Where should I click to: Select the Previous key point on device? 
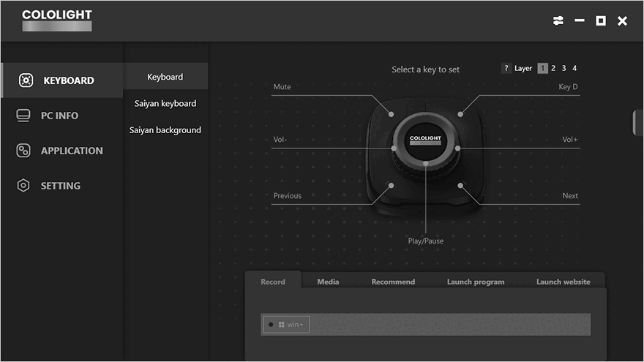[x=391, y=186]
